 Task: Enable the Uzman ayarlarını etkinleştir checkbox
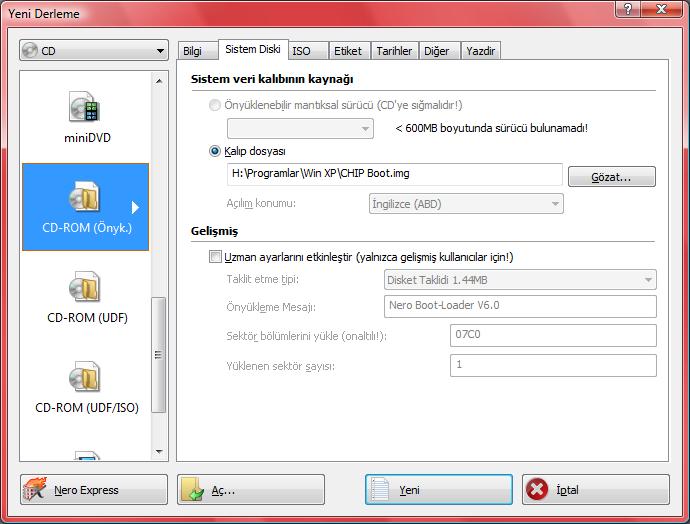(215, 257)
